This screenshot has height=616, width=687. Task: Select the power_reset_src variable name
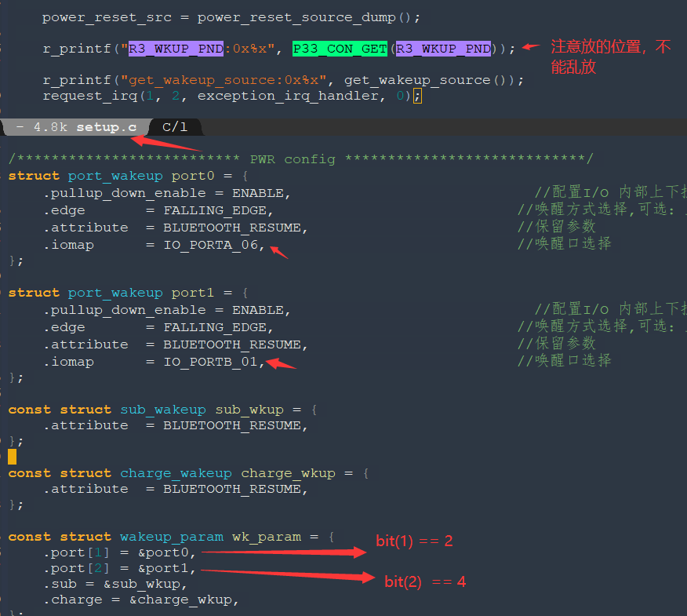point(107,17)
